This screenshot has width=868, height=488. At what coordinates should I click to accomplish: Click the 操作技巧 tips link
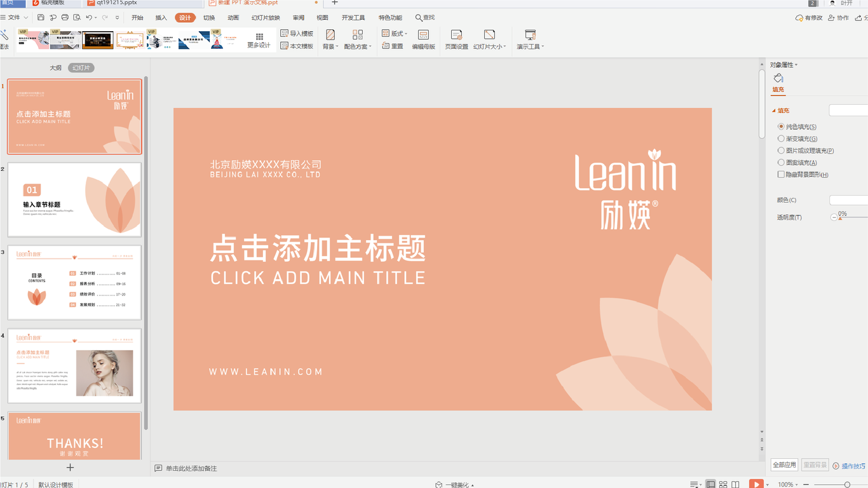tap(849, 466)
